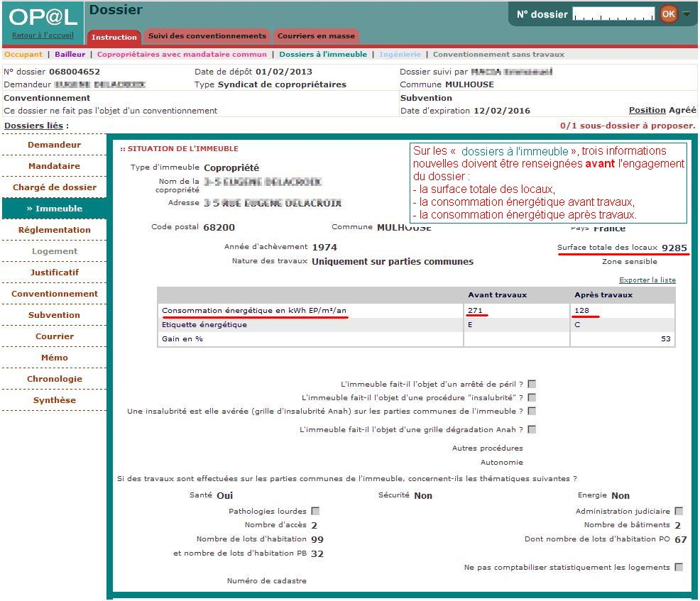Open the Réglementation sidebar section

[x=55, y=230]
